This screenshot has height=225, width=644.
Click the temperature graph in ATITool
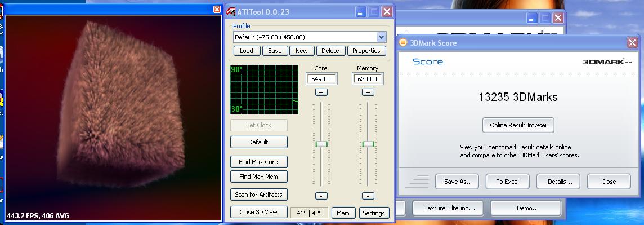click(x=264, y=89)
